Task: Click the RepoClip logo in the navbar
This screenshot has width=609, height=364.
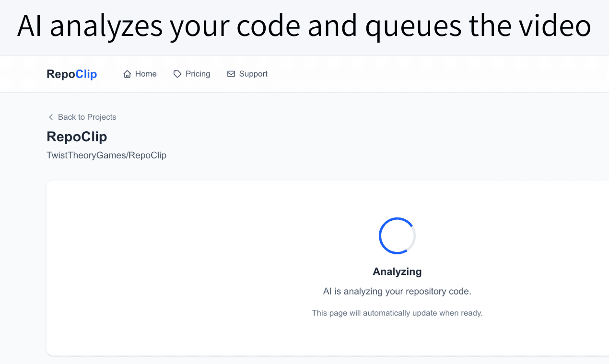Action: (x=71, y=74)
